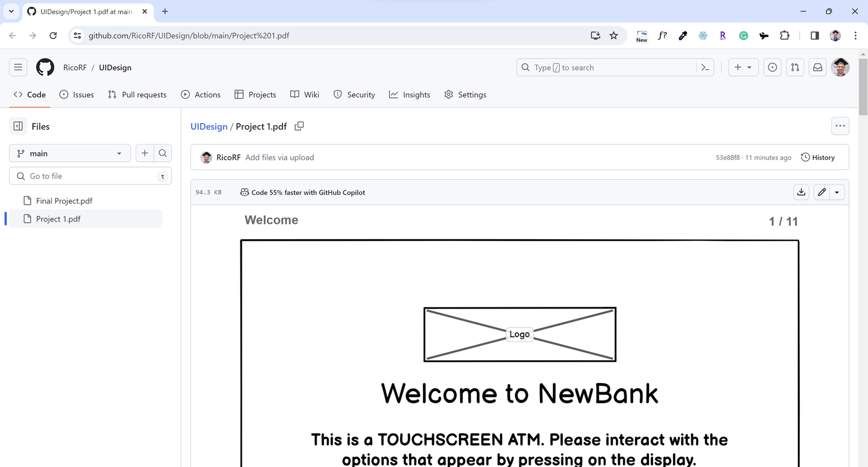
Task: View file History
Action: (x=818, y=157)
